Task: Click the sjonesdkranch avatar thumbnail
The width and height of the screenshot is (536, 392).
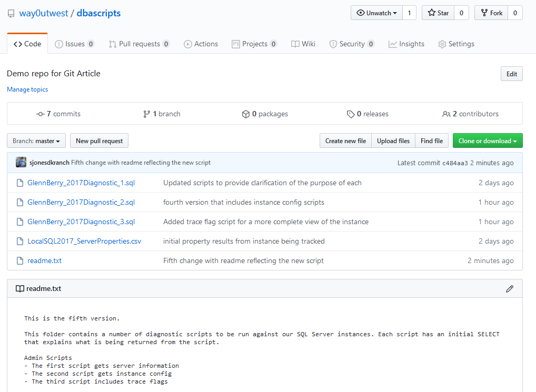Action: tap(21, 163)
